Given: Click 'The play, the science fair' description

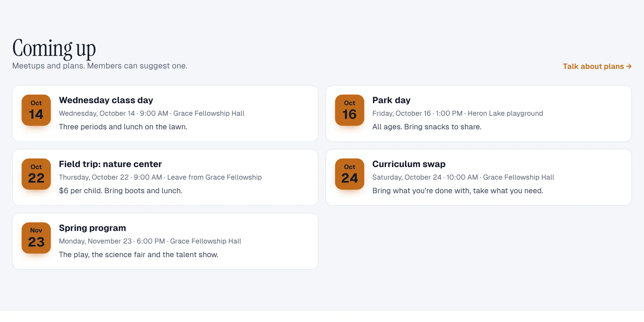Looking at the screenshot, I should [139, 255].
